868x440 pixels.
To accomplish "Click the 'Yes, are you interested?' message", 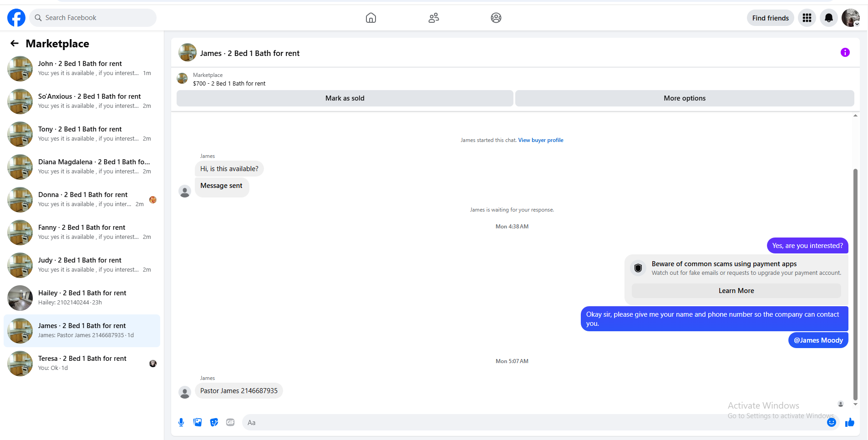I will [807, 246].
